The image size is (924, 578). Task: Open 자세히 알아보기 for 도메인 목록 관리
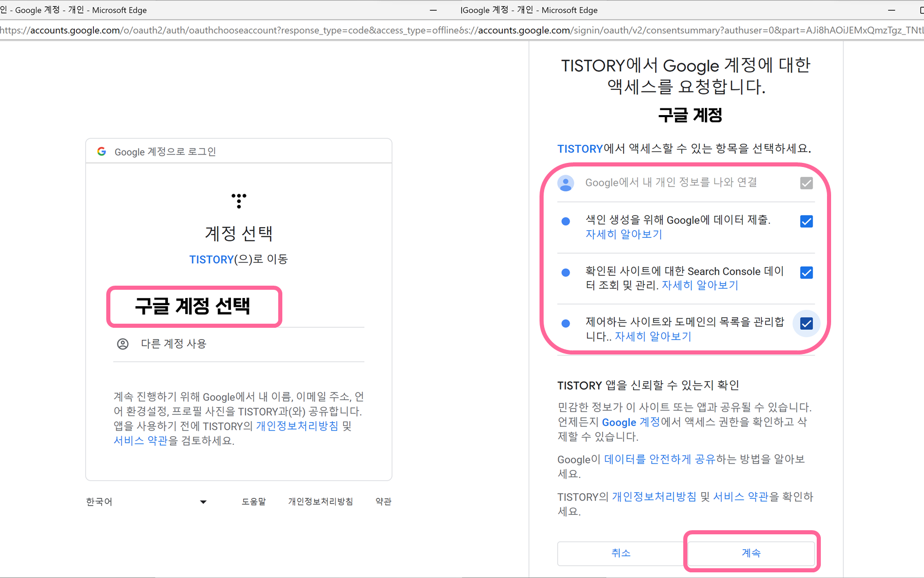tap(653, 337)
